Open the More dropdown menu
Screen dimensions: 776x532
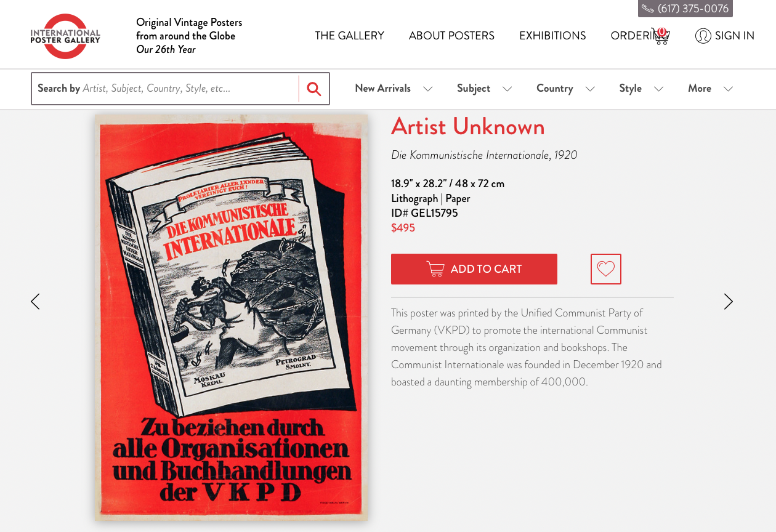pos(710,89)
